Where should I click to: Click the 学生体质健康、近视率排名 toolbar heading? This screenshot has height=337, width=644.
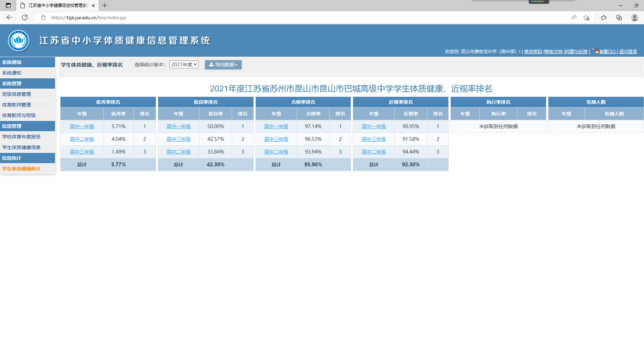tap(92, 65)
